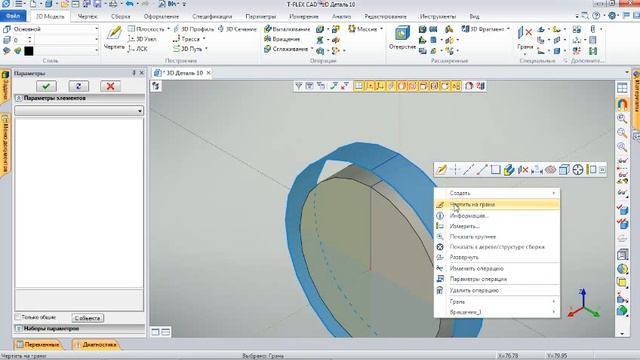Pin the Параметры panel with pushpin
This screenshot has height=360, width=640.
click(134, 73)
